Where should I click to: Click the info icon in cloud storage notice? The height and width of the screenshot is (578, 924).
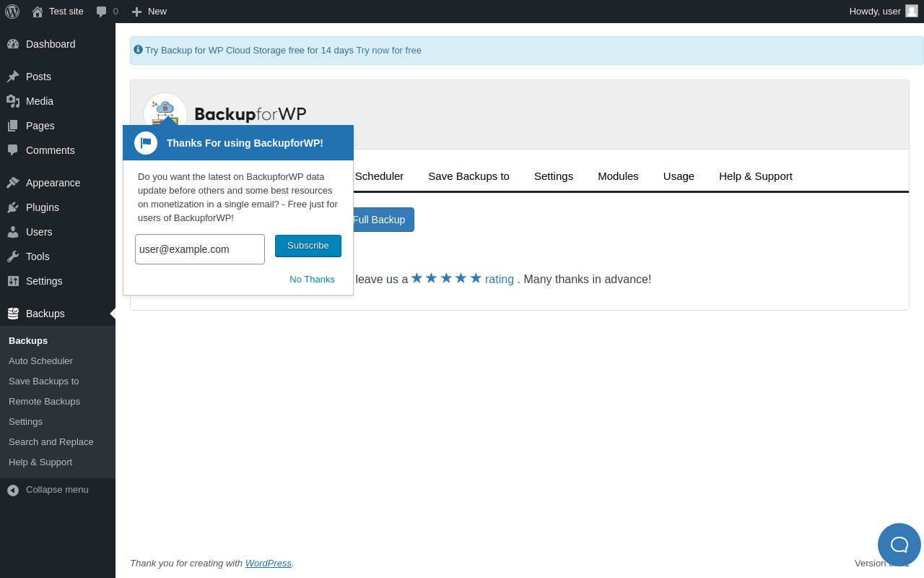[x=138, y=50]
